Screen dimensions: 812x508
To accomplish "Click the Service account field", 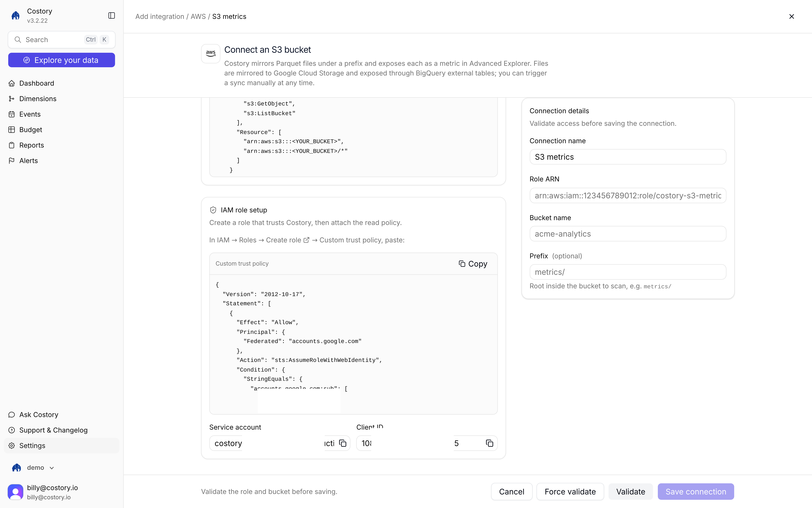I will [280, 443].
